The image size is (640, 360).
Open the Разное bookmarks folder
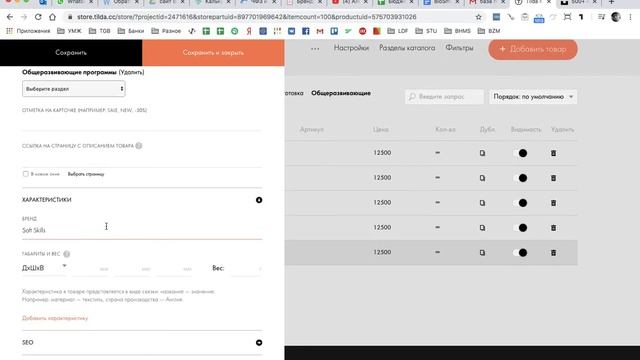click(x=166, y=31)
